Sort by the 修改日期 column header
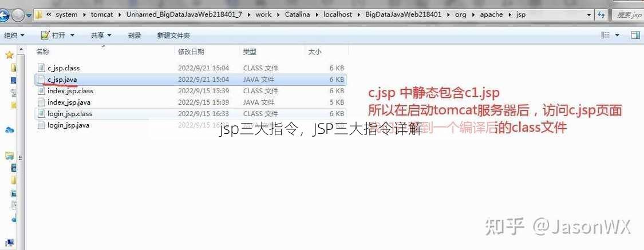The image size is (644, 250). click(x=191, y=51)
